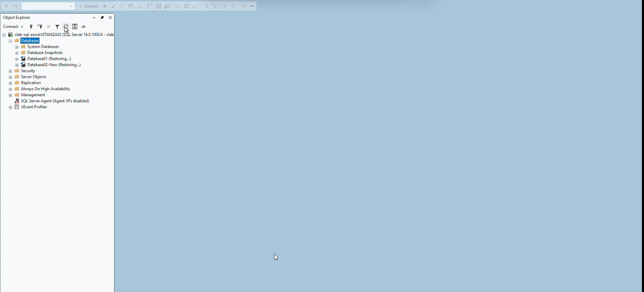Click the Always On dashboard diagram icon
The height and width of the screenshot is (292, 644).
pos(75,27)
